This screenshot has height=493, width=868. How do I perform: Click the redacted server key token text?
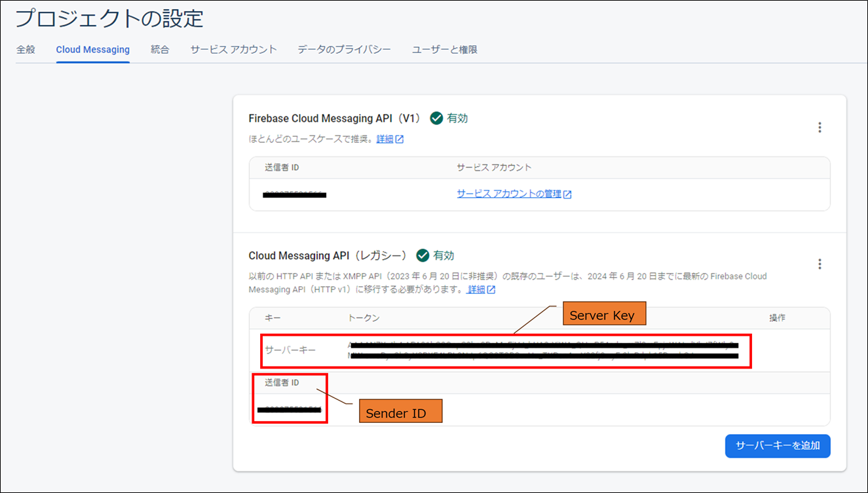[x=544, y=350]
